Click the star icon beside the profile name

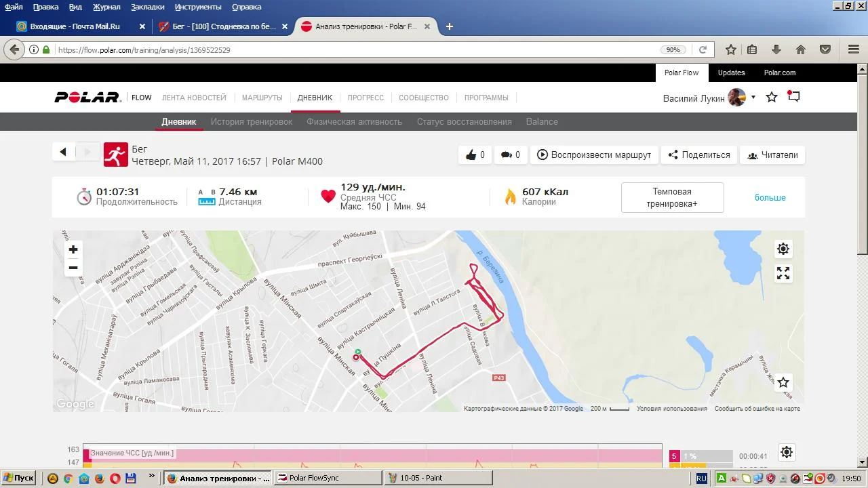pyautogui.click(x=772, y=98)
